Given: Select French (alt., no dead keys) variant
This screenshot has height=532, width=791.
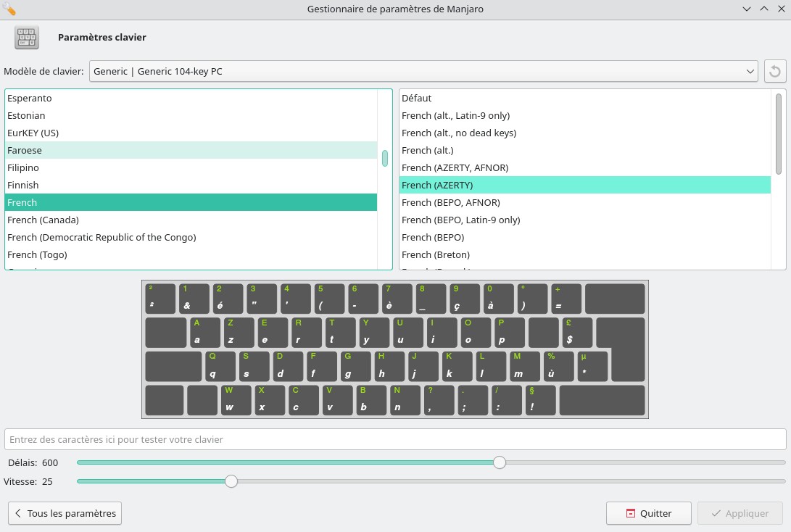Looking at the screenshot, I should [x=585, y=133].
